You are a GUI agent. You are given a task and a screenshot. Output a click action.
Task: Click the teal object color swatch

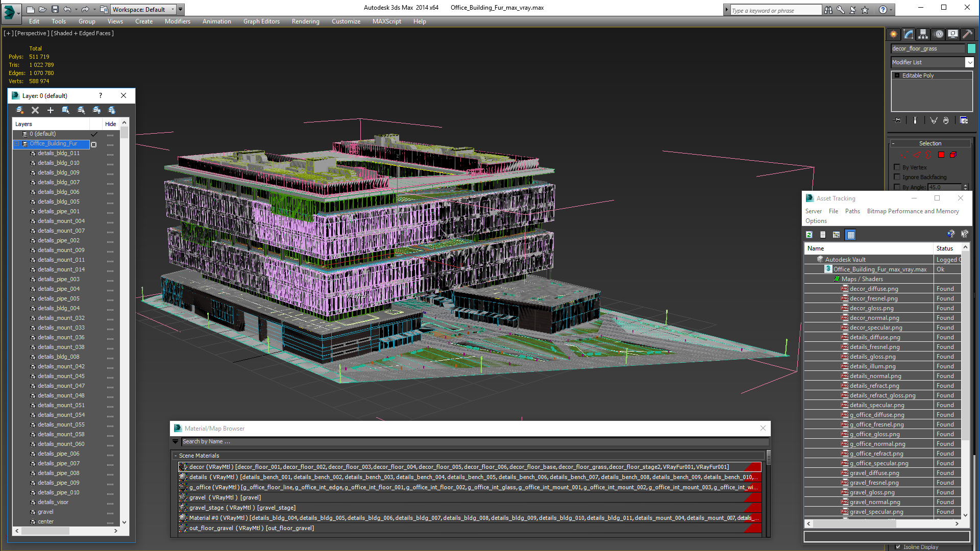[x=971, y=48]
